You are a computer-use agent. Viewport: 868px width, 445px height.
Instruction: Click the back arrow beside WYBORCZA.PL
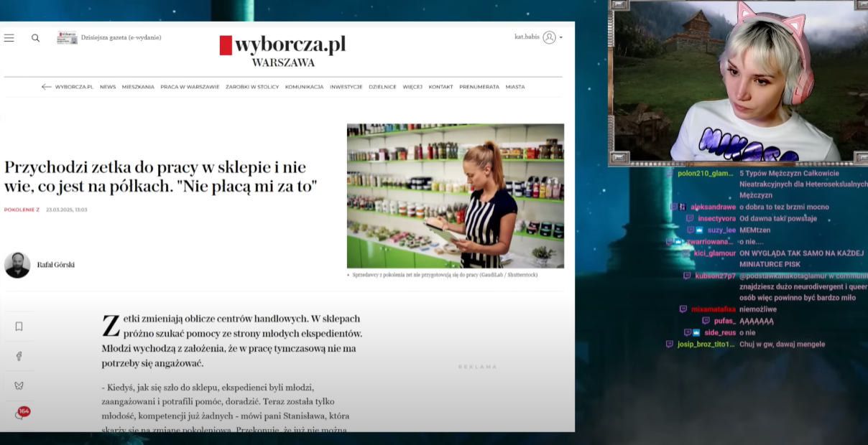46,87
